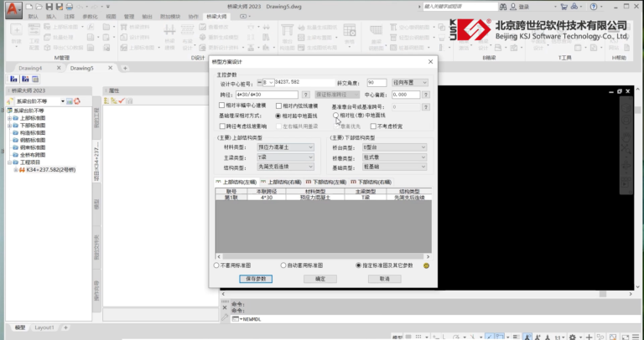Click the 重新生成模型 ribbon item

coord(219,38)
